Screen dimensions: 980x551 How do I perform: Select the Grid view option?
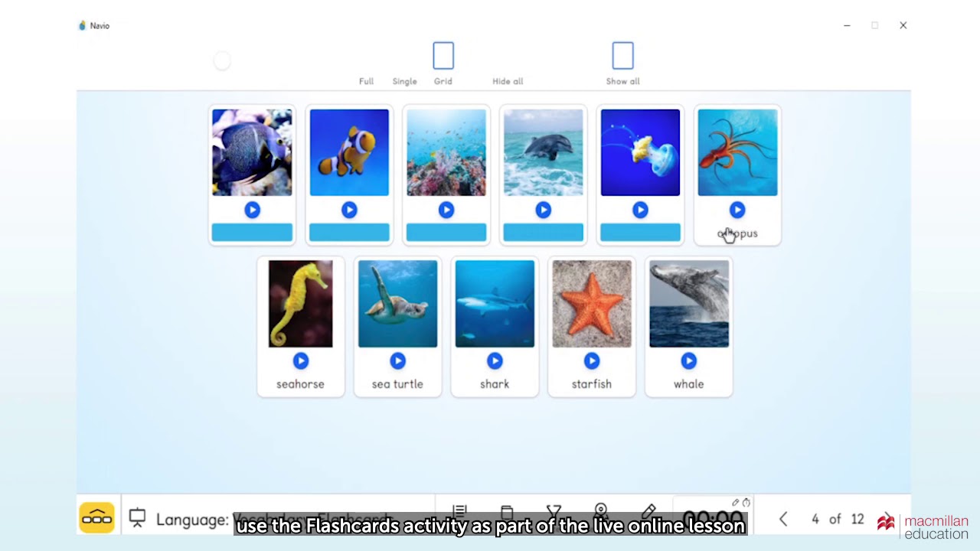click(443, 64)
